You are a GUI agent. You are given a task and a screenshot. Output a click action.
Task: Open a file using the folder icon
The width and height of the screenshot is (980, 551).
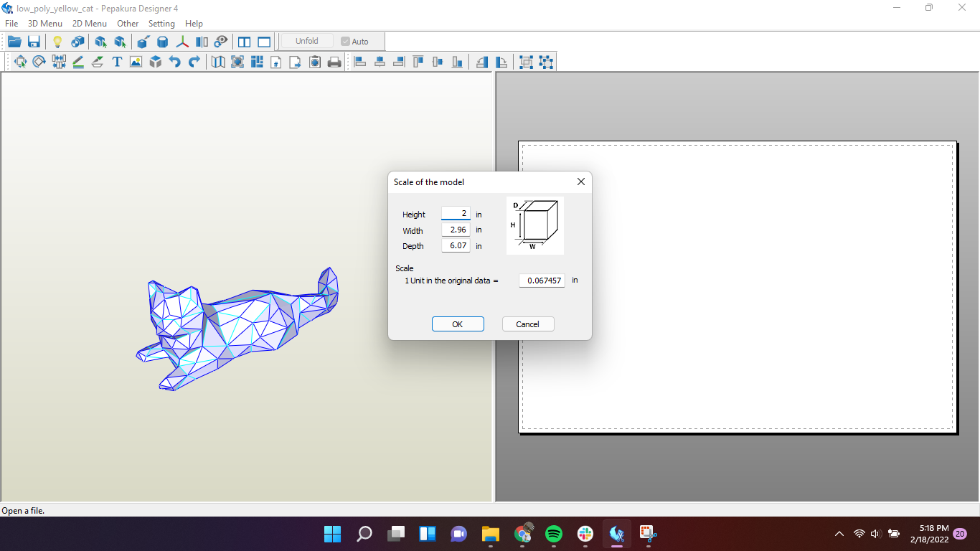pos(14,41)
